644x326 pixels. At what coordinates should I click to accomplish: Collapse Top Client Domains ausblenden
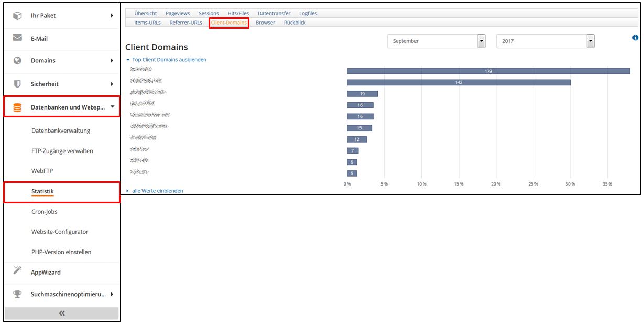tap(169, 60)
